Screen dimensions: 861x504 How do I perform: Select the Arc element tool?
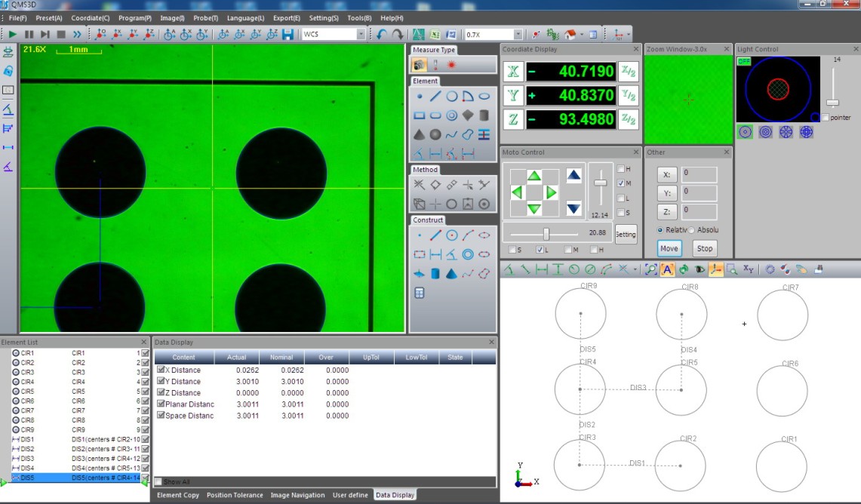(468, 97)
